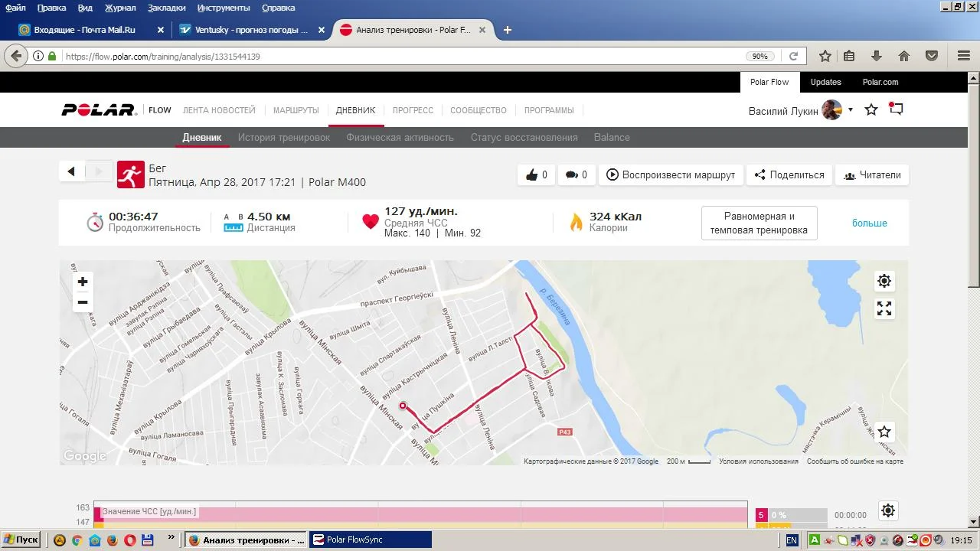Click Равномерная и темповая тренировка button
Image resolution: width=980 pixels, height=551 pixels.
759,223
